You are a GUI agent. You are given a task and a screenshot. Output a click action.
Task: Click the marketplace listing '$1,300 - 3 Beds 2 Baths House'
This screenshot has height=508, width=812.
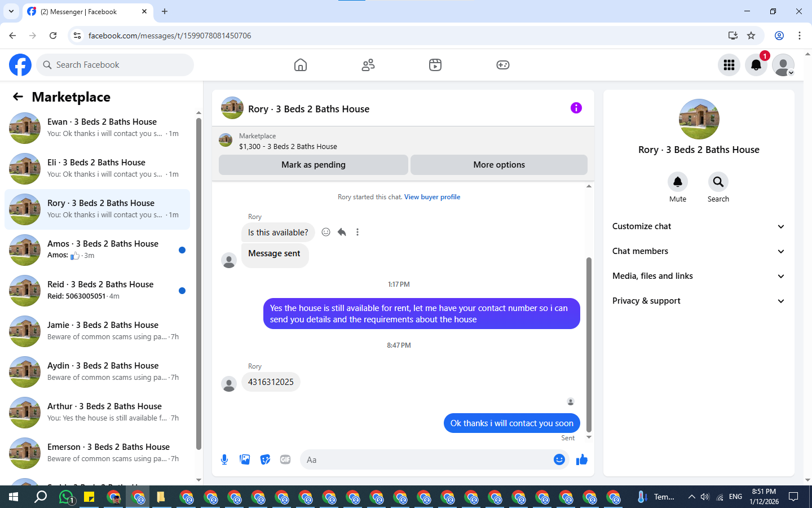click(x=288, y=146)
